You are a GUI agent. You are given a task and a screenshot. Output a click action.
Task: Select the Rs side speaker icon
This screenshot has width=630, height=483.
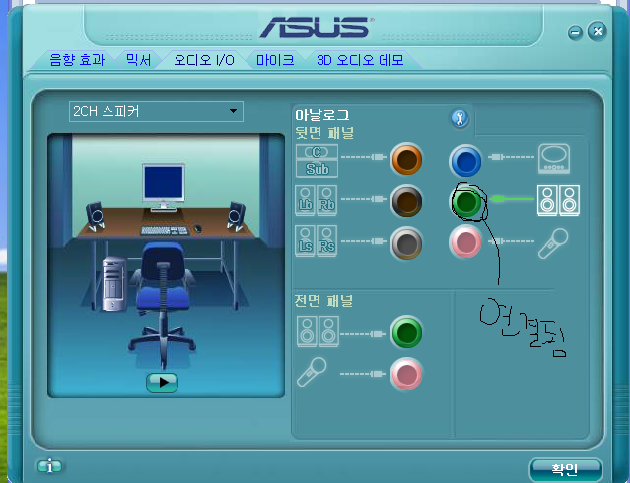click(x=327, y=241)
